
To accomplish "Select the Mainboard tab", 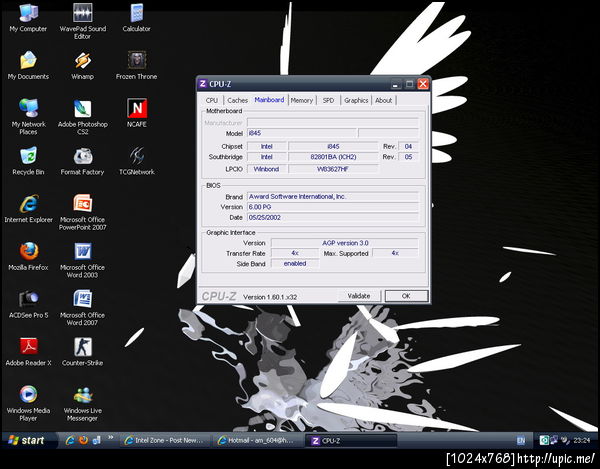I will click(269, 100).
